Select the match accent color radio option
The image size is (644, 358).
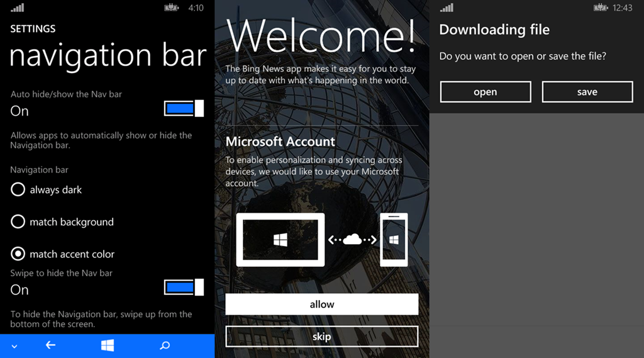62,254
